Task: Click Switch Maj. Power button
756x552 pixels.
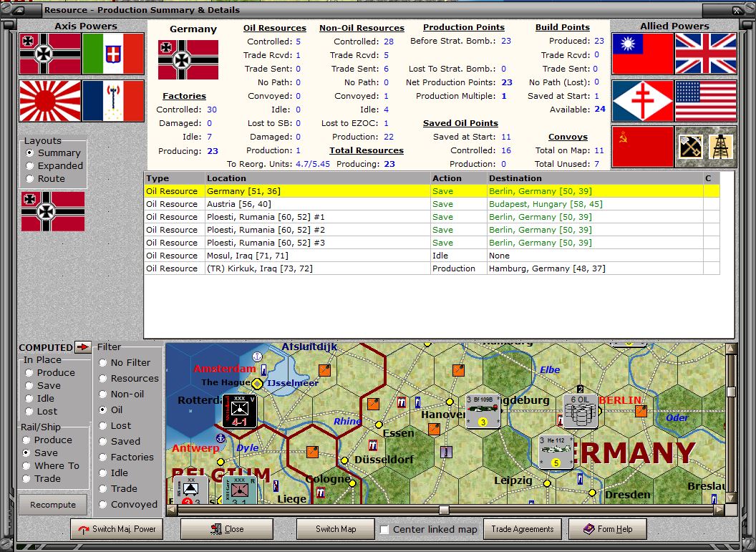Action: [x=116, y=529]
